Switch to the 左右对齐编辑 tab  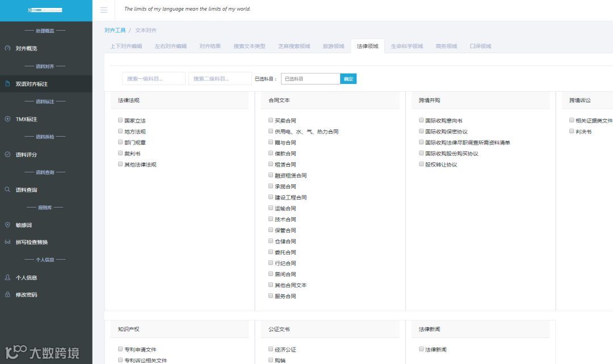170,46
